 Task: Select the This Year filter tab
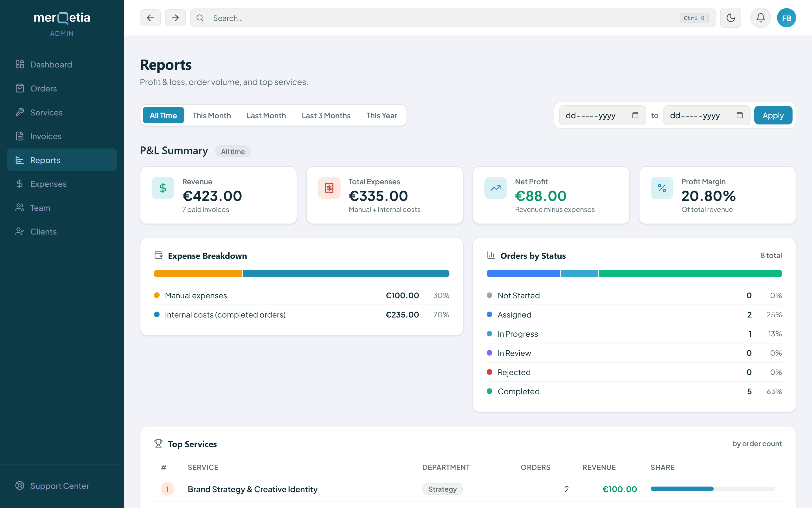pyautogui.click(x=381, y=115)
